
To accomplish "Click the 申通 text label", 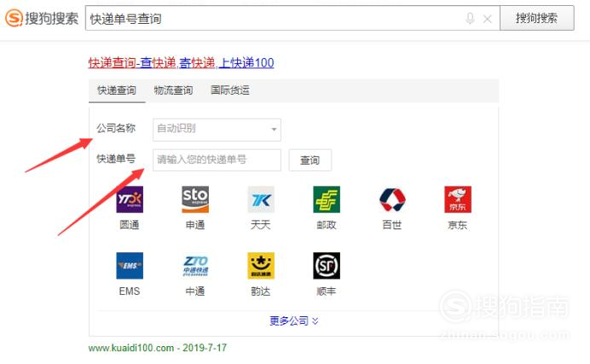I will [x=195, y=225].
